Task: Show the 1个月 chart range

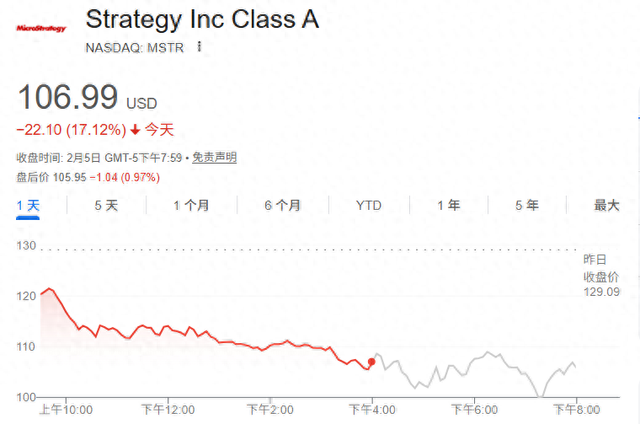Action: coord(191,206)
